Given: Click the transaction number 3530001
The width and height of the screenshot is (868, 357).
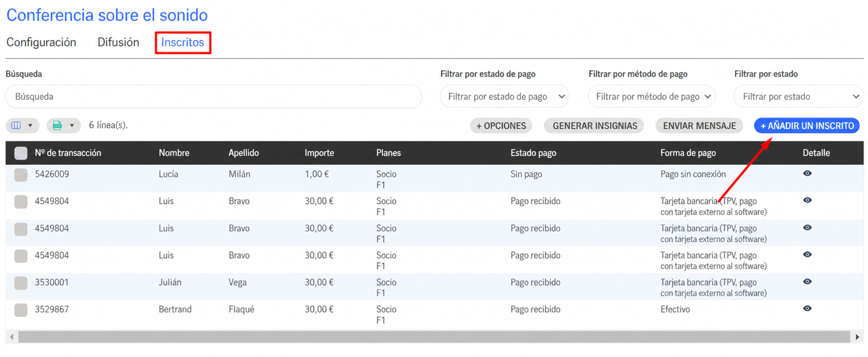Looking at the screenshot, I should [52, 282].
